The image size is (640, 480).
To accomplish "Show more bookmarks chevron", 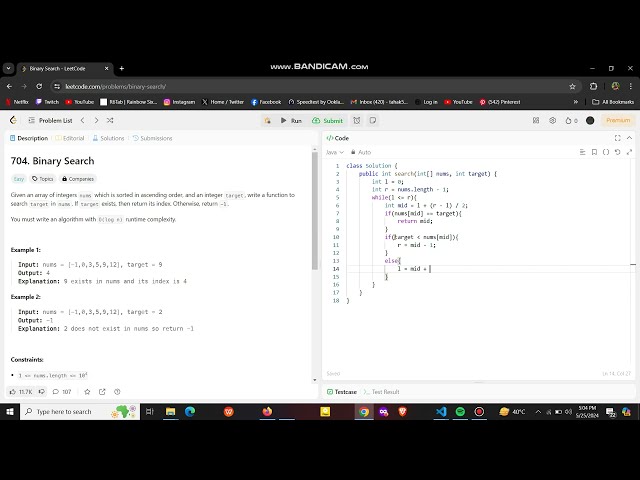I will (576, 102).
